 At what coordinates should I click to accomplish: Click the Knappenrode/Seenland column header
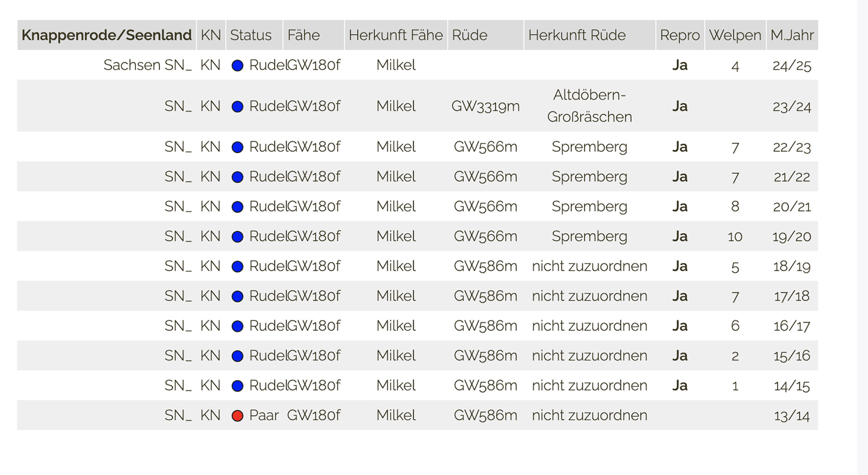(106, 35)
